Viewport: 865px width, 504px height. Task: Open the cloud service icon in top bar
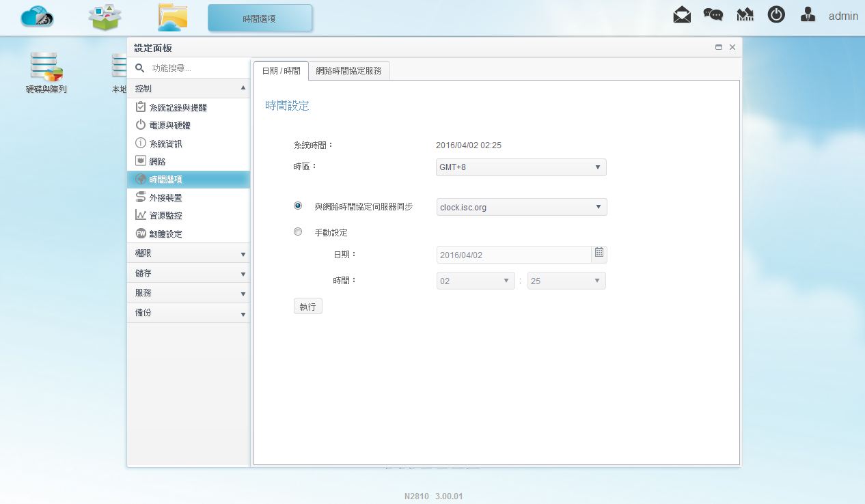(x=37, y=17)
